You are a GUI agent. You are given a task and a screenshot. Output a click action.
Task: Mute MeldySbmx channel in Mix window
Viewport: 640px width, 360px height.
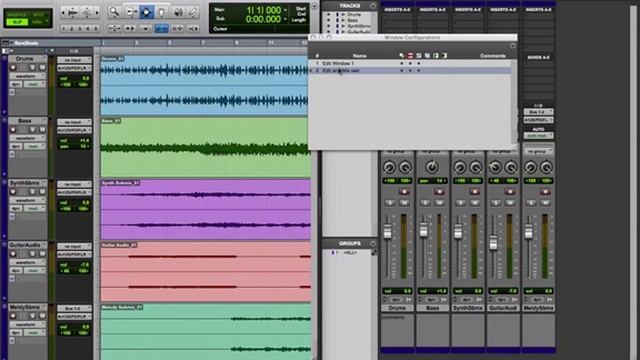click(545, 202)
